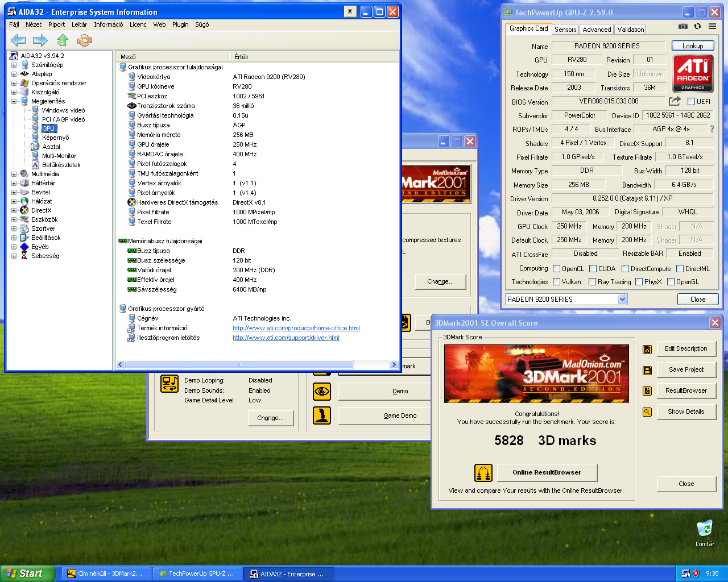Screen dimensions: 728x582
Task: Click the BIOS version share icon
Action: [x=675, y=101]
